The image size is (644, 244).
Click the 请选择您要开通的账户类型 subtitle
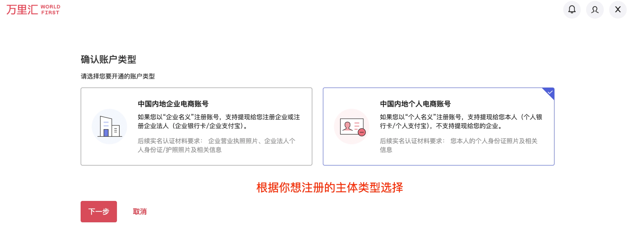[118, 76]
